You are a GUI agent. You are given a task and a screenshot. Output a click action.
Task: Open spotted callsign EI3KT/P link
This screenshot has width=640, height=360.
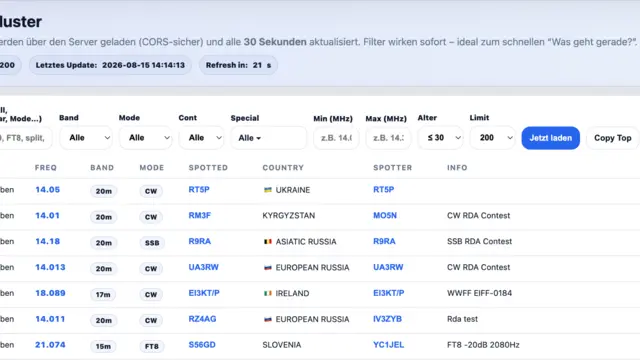(204, 293)
